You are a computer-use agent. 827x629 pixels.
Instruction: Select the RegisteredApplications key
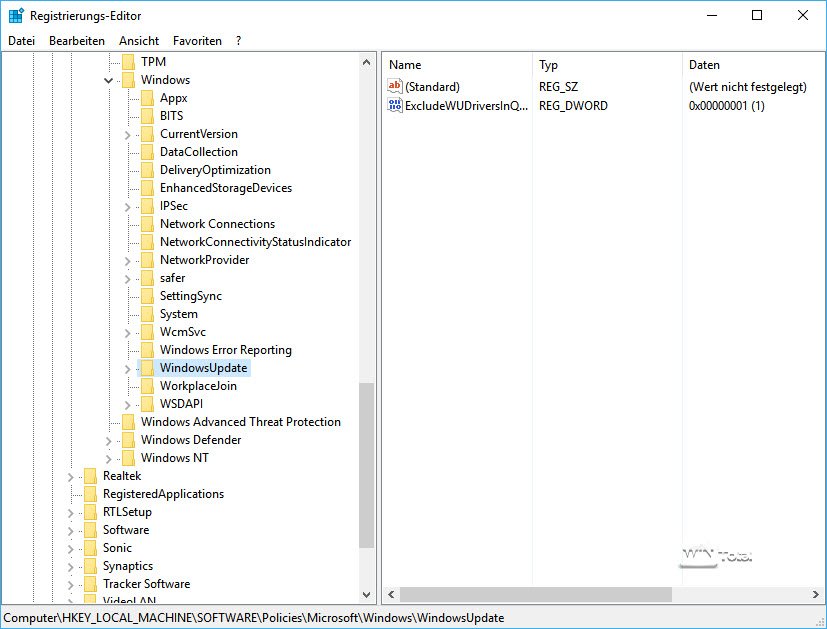coord(164,494)
